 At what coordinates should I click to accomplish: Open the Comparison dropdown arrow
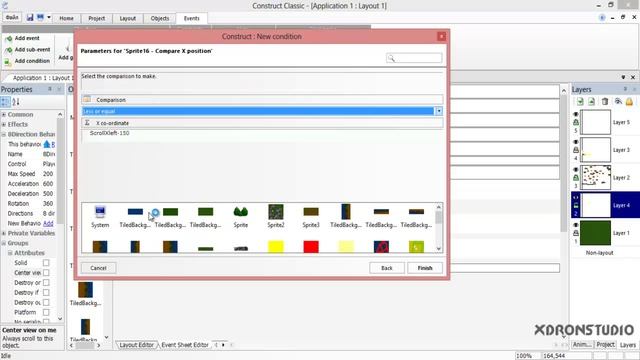pyautogui.click(x=439, y=111)
